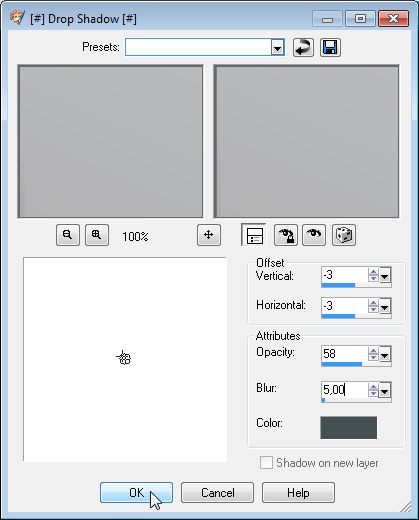419x520 pixels.
Task: Click the OK button
Action: click(x=136, y=492)
